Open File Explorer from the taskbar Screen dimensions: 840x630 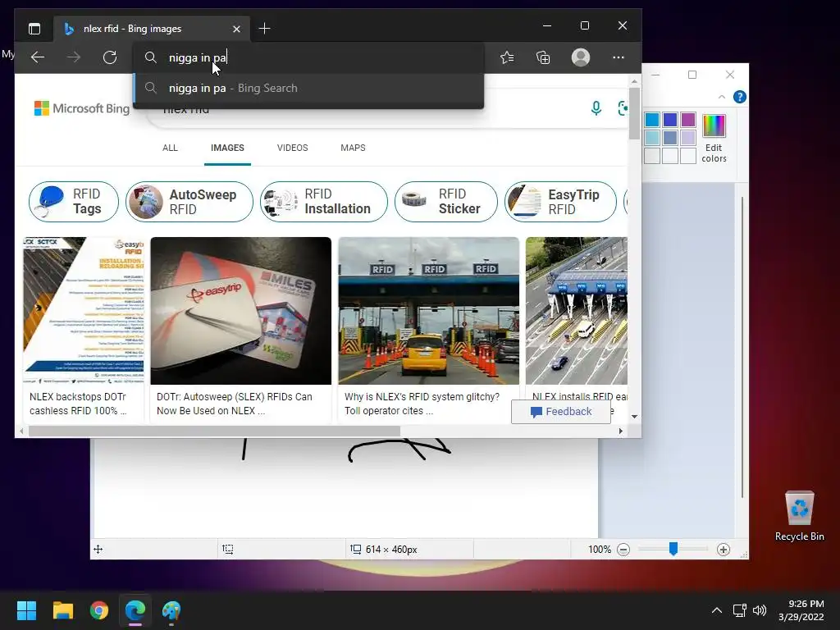pos(62,610)
